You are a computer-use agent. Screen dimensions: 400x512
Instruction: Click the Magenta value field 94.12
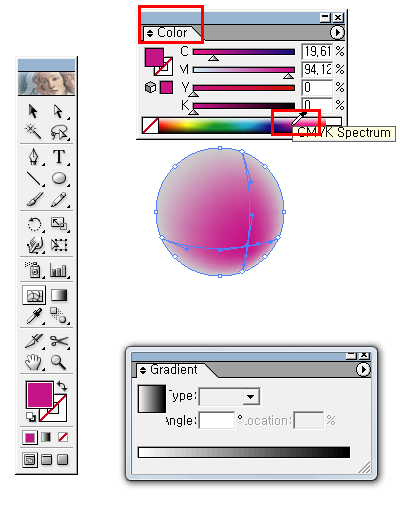[x=317, y=69]
